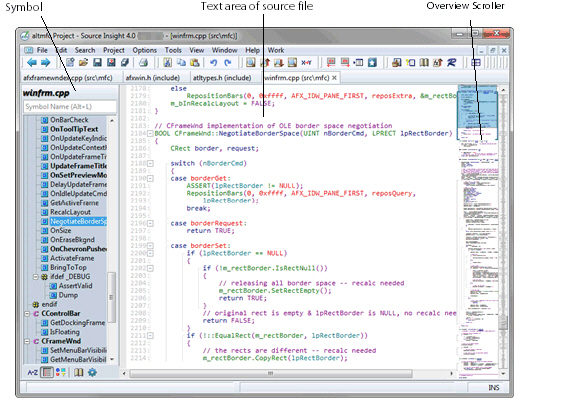Select GetDockingFrame under CControlBar
The height and width of the screenshot is (406, 561).
tap(78, 323)
